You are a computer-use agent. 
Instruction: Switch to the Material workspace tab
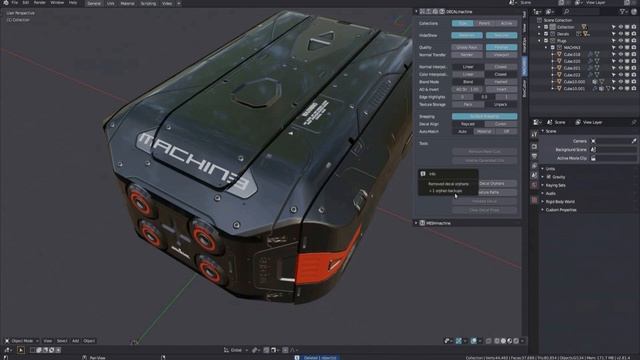pos(127,3)
